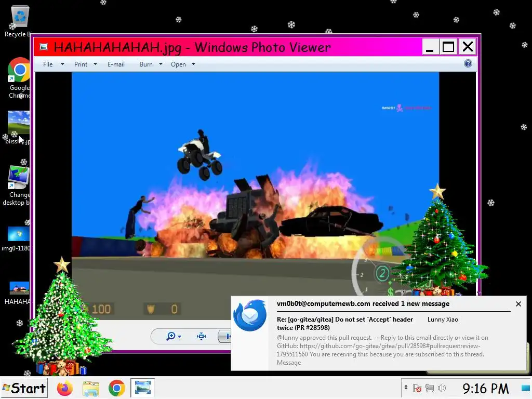Click the volume speaker tray icon
This screenshot has height=399, width=532.
pyautogui.click(x=442, y=388)
